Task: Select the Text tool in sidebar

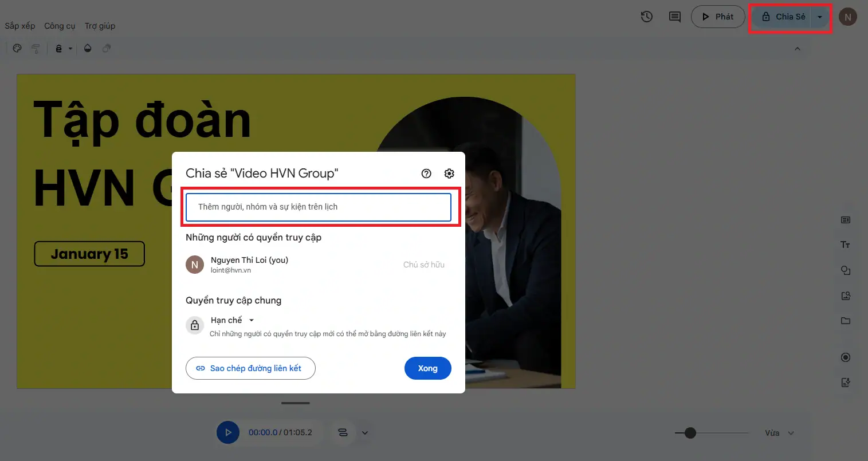Action: pos(845,245)
